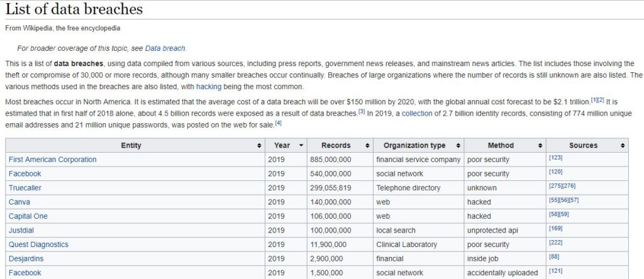Select the 'inside job' method cell
Viewport: 644px width, 279px height.
point(505,258)
